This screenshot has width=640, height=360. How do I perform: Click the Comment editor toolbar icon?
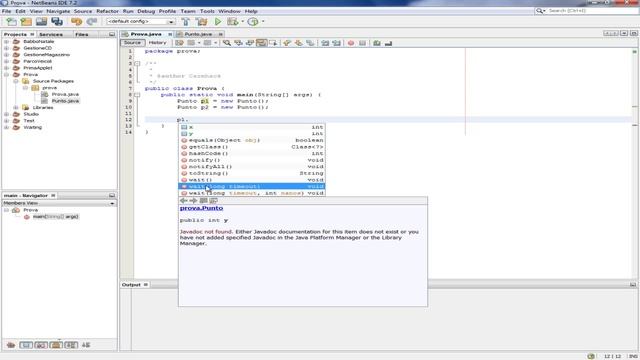coord(377,43)
